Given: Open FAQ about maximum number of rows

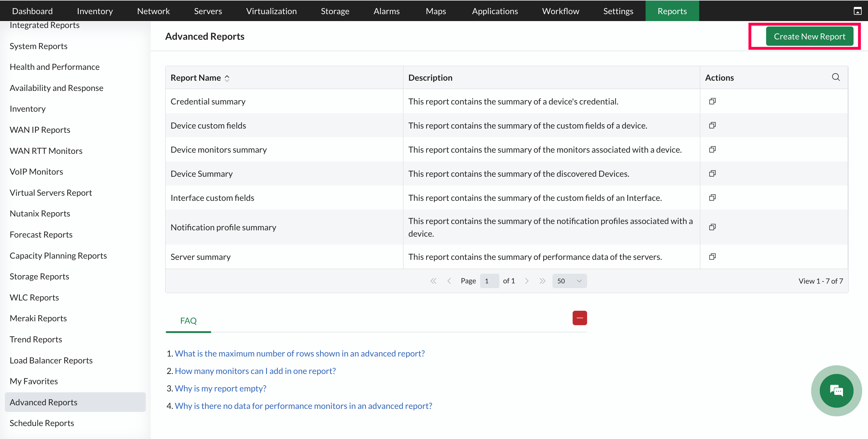Looking at the screenshot, I should pos(300,353).
